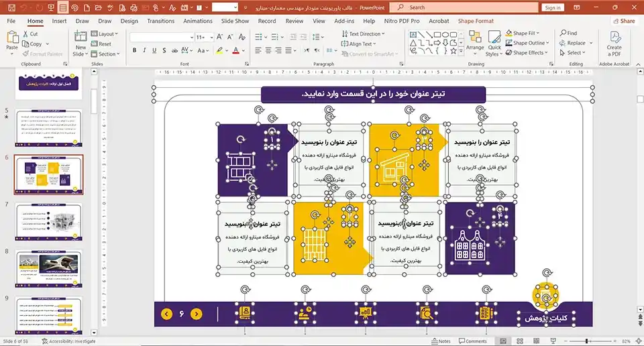Toggle the Notes pane
Viewport: 644px width, 346px height.
coord(440,341)
